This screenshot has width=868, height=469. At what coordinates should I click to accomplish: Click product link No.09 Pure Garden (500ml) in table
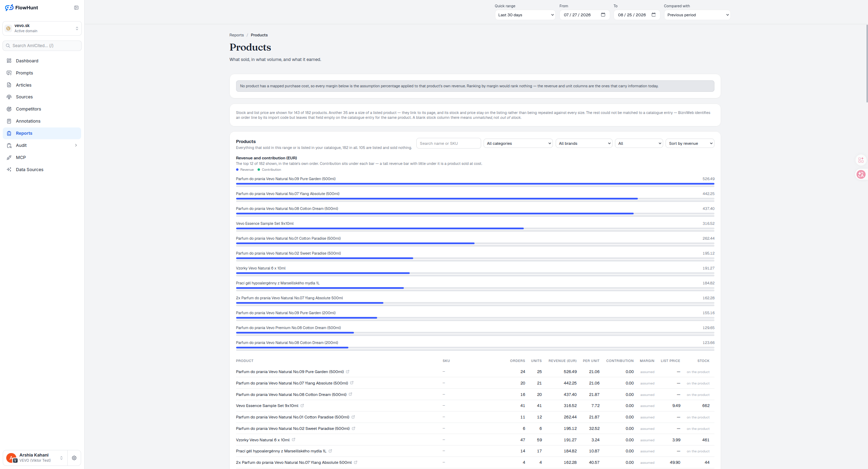[290, 372]
